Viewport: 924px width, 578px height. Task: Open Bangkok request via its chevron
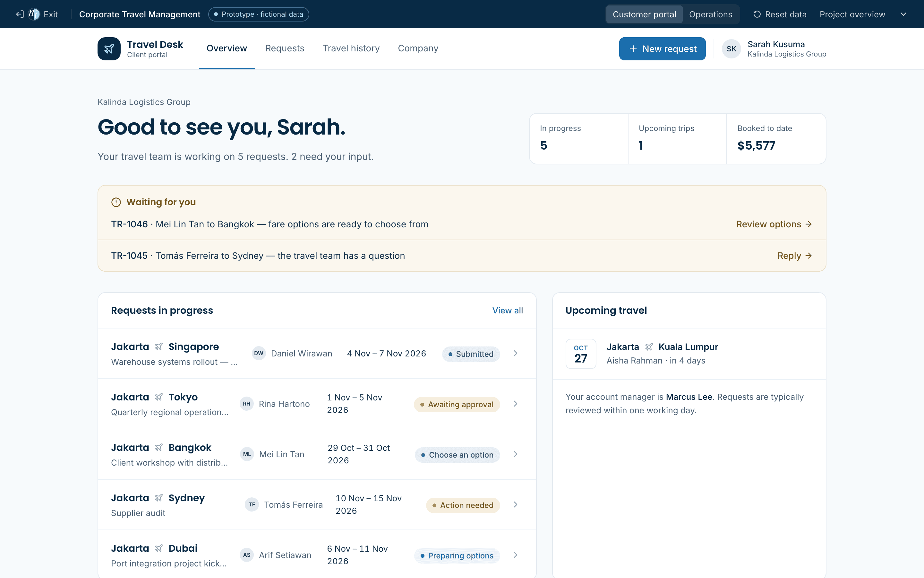tap(516, 454)
